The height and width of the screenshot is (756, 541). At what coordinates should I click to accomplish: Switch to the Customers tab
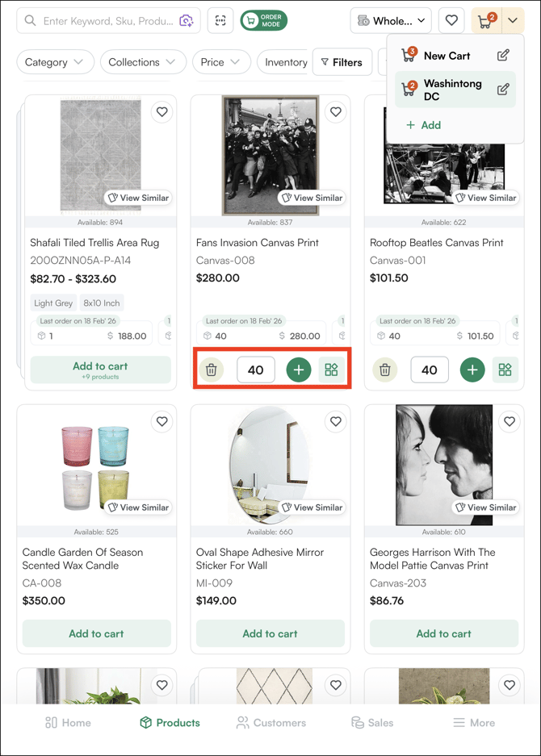[x=270, y=723]
